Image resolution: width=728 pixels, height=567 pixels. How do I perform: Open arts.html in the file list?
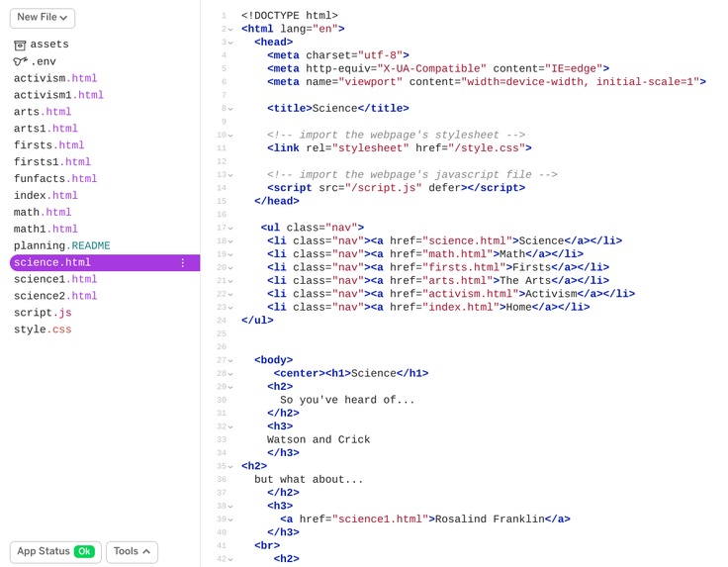point(43,112)
